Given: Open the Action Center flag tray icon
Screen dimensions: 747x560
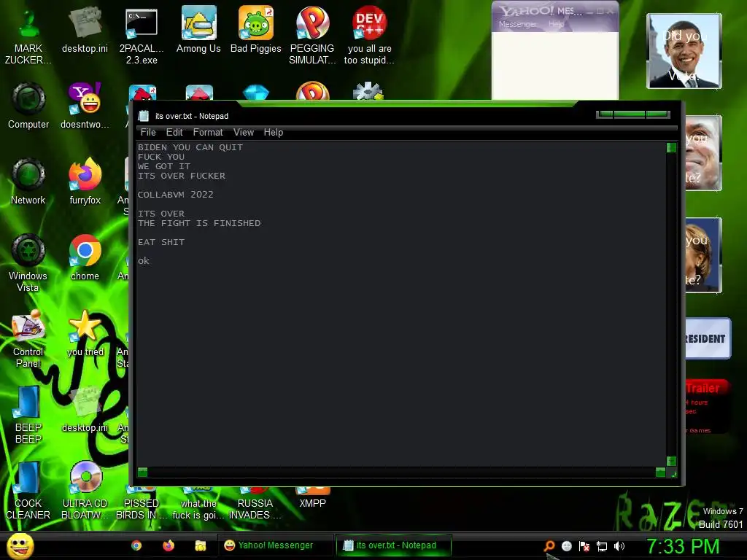Looking at the screenshot, I should pos(584,546).
